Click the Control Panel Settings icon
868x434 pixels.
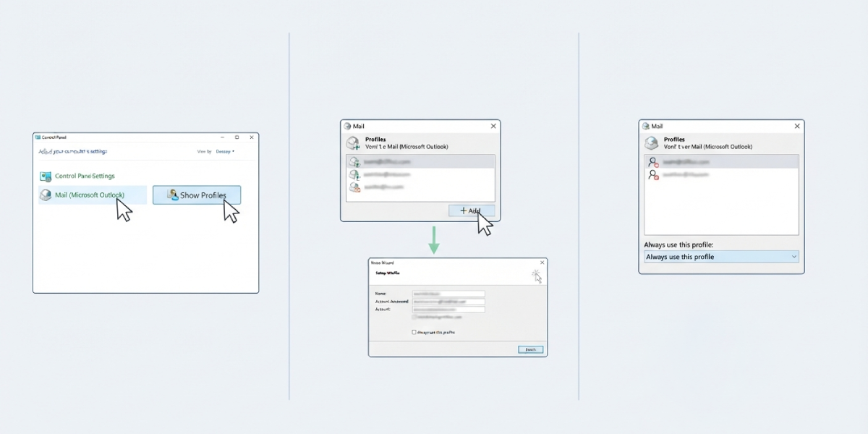tap(46, 176)
